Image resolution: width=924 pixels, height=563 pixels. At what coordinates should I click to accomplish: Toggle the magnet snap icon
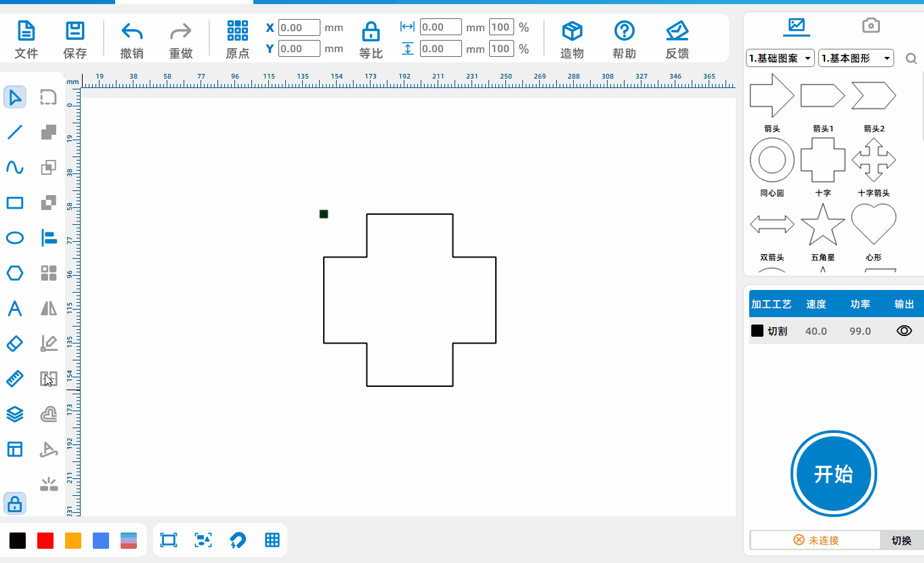238,540
